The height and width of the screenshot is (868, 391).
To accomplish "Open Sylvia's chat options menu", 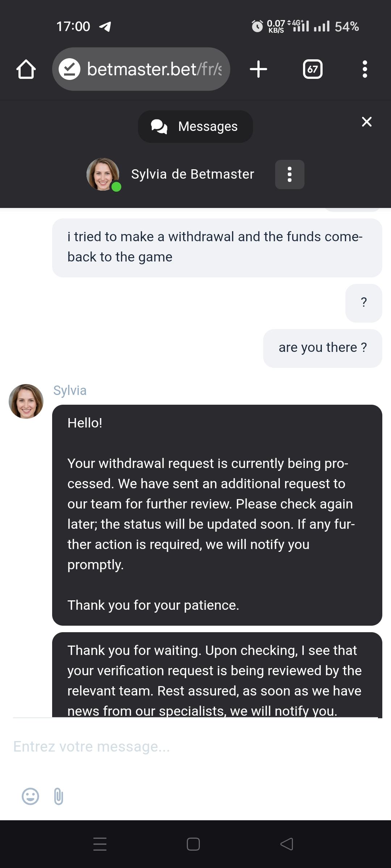I will [290, 174].
